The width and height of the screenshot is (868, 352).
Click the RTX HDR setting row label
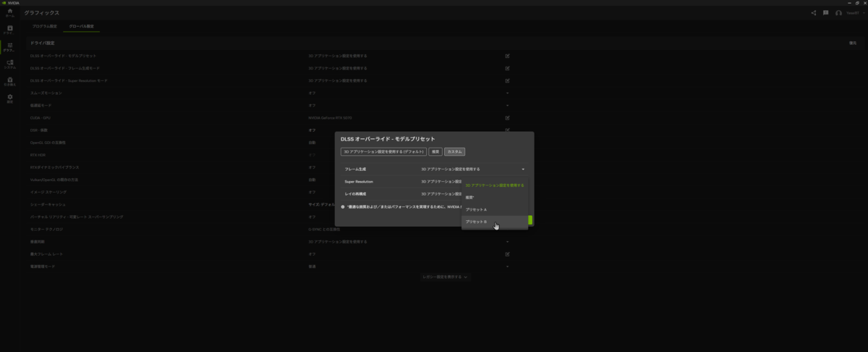pyautogui.click(x=38, y=154)
